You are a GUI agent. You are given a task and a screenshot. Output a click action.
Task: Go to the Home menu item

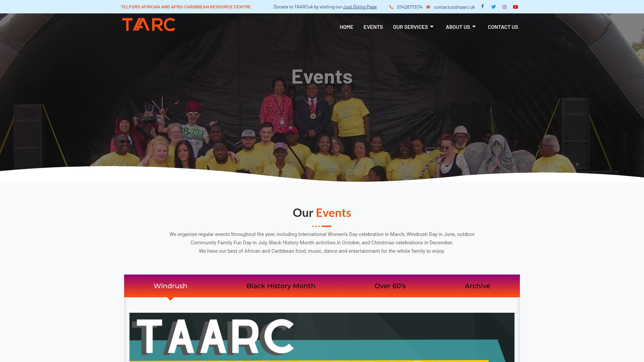(x=346, y=27)
